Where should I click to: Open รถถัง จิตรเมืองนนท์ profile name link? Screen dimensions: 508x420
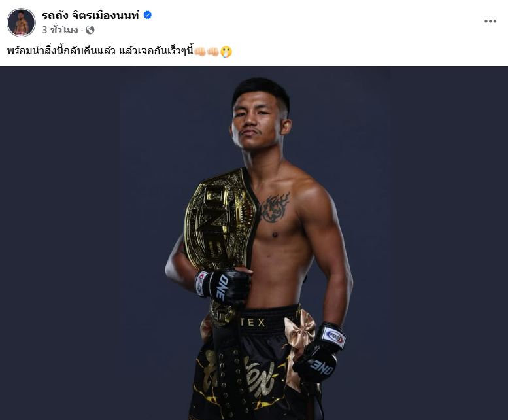tap(90, 15)
